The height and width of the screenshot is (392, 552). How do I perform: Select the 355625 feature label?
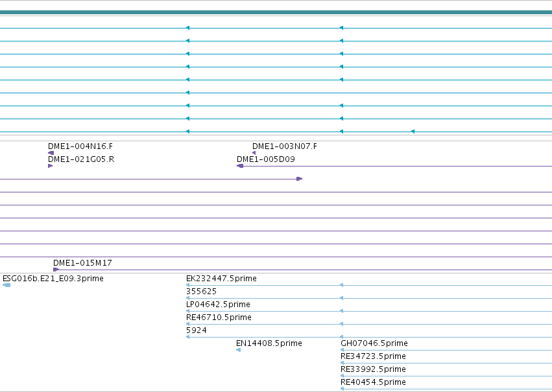[x=201, y=292]
